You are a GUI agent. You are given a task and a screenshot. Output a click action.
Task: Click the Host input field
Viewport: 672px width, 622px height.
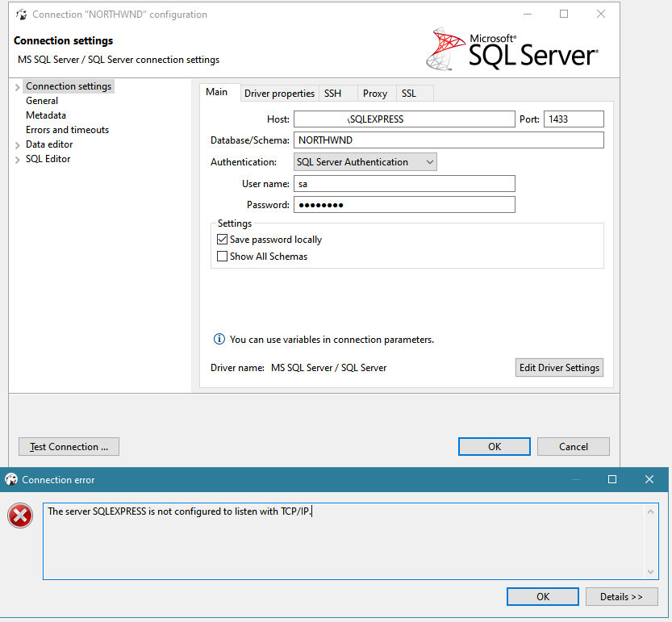point(404,119)
